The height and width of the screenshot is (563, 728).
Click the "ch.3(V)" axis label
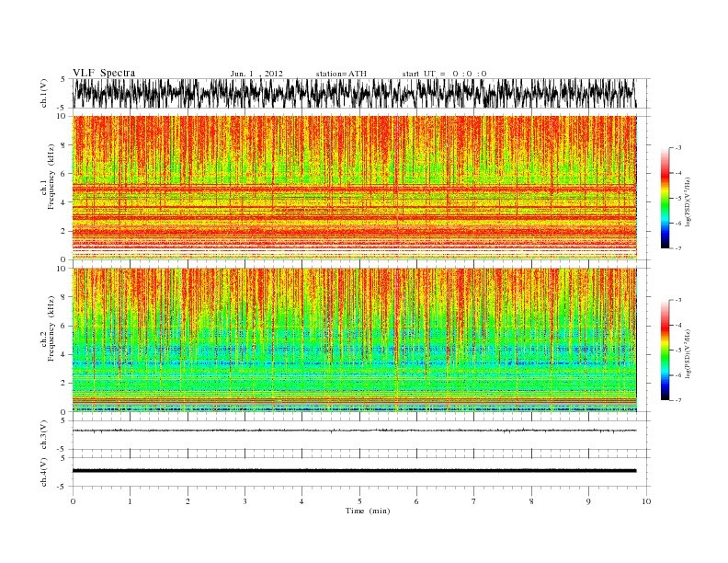(x=44, y=435)
